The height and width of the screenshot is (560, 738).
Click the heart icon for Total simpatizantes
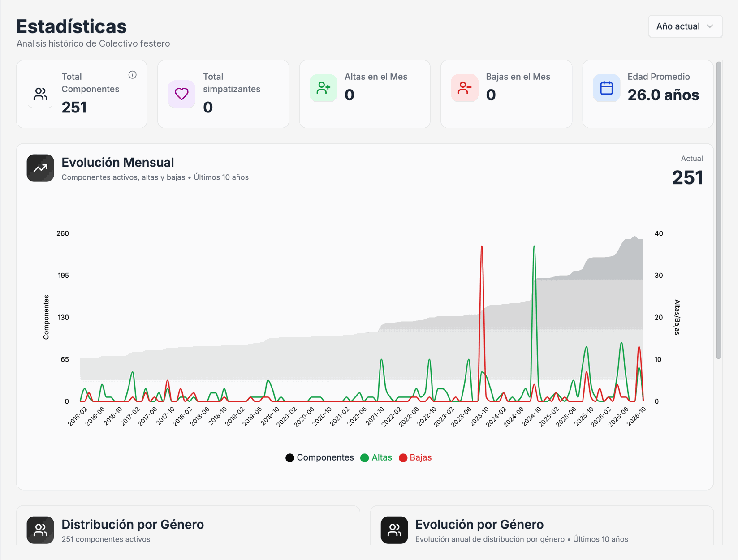(181, 94)
